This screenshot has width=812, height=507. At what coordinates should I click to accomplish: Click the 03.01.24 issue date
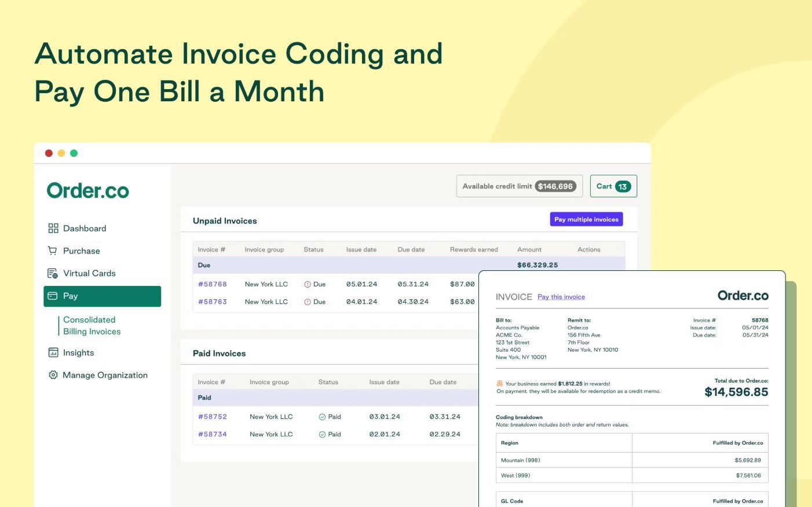click(x=385, y=417)
